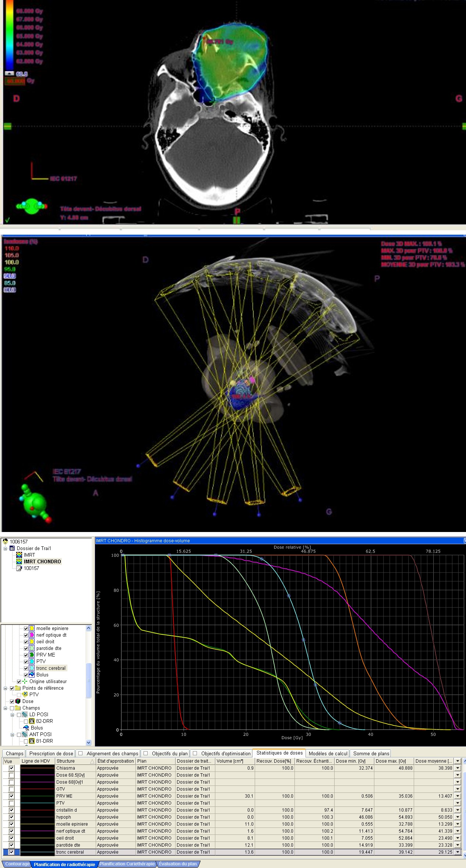The width and height of the screenshot is (466, 868).
Task: Click the tronc cerebral structure icon
Action: (x=32, y=668)
